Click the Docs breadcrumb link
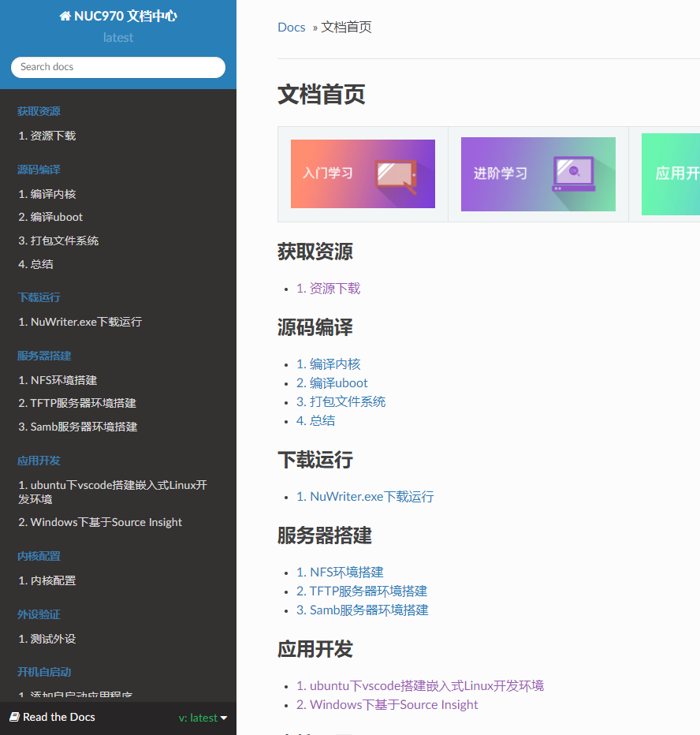This screenshot has width=700, height=735. point(292,27)
